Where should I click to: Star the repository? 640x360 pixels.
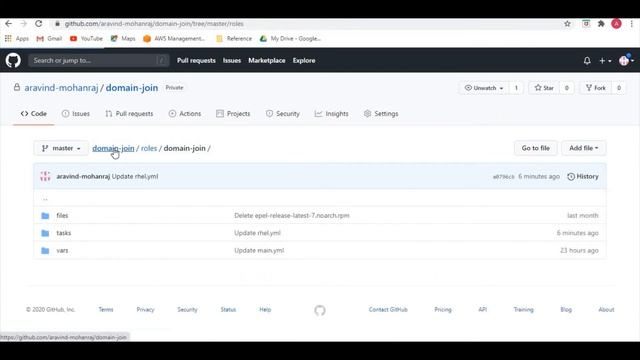tap(544, 88)
